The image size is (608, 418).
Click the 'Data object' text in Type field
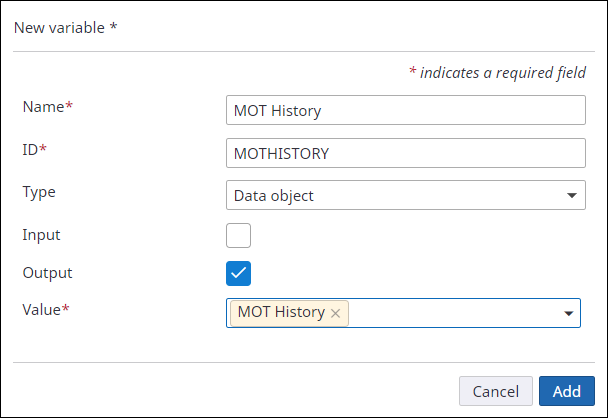(x=273, y=195)
